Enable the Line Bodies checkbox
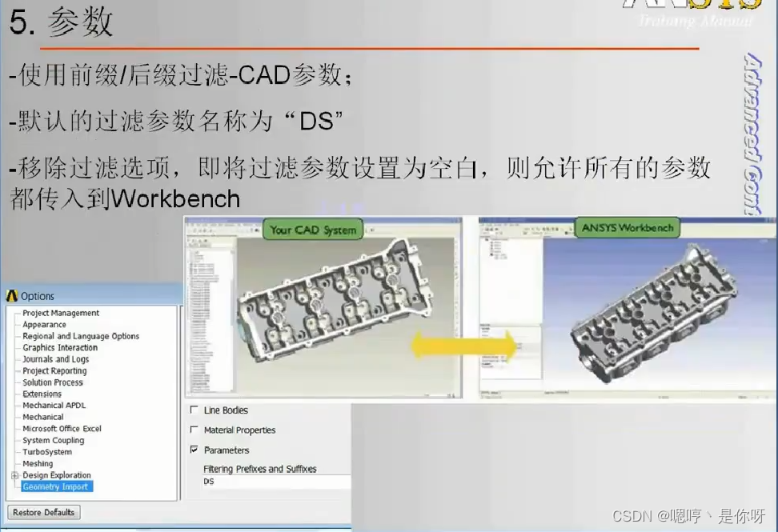 (x=194, y=410)
